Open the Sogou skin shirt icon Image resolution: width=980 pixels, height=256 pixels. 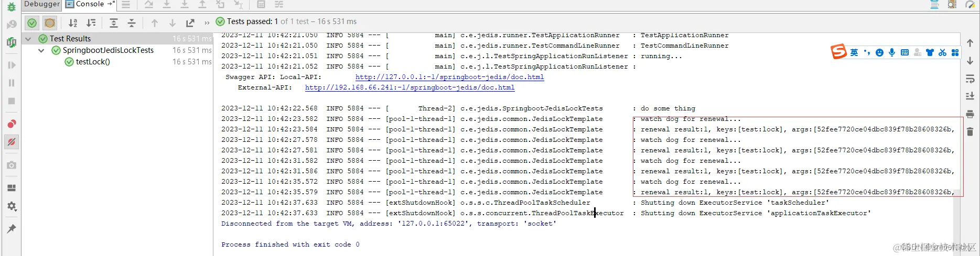[930, 52]
